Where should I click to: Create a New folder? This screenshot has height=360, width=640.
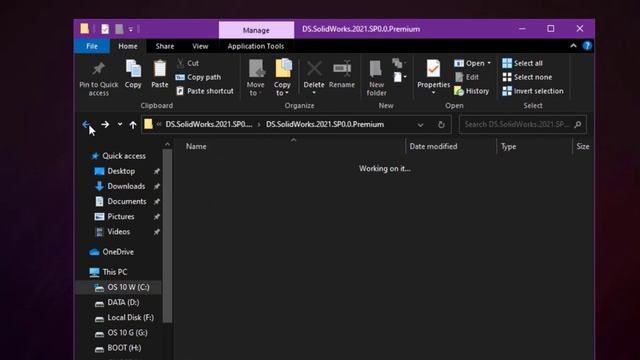[376, 78]
